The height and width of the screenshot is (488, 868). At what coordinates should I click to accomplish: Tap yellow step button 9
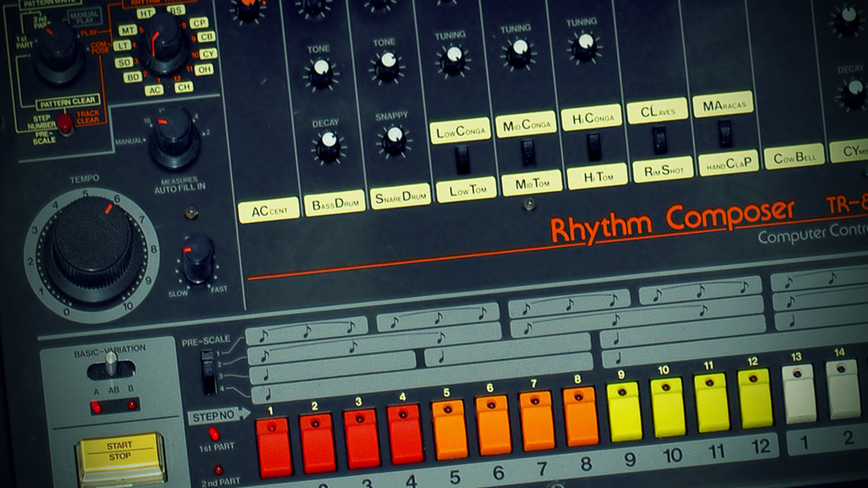pyautogui.click(x=625, y=412)
